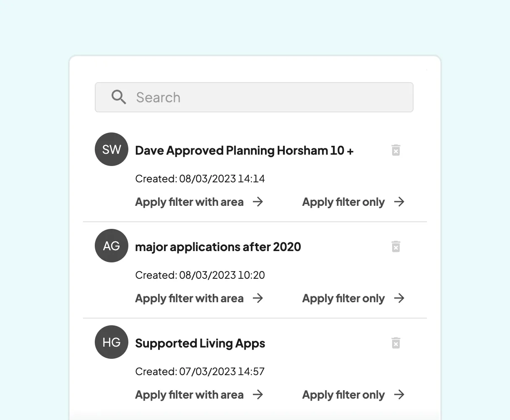This screenshot has height=420, width=510.
Task: Click the trash icon for major applications filter
Action: point(396,246)
